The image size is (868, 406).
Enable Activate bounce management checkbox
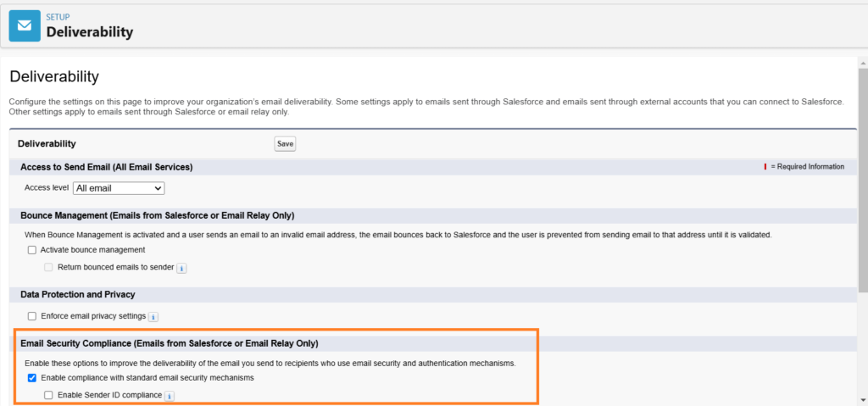(x=32, y=250)
